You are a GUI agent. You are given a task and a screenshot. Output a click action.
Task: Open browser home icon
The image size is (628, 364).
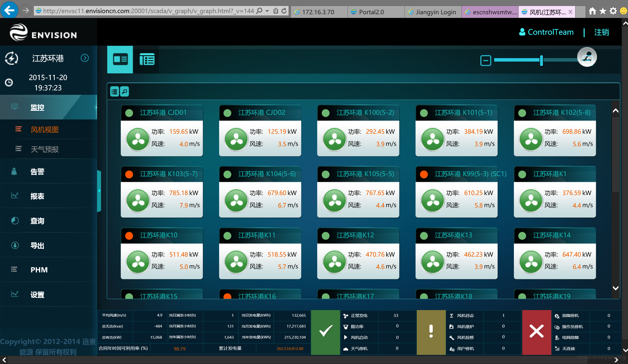(x=592, y=11)
